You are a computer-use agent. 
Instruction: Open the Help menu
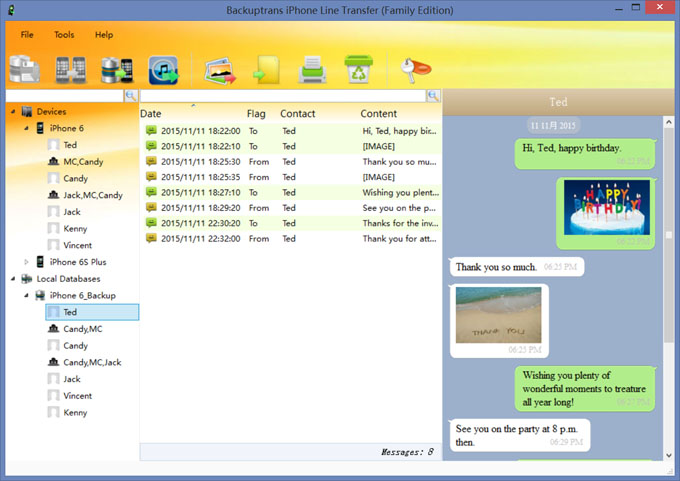104,35
